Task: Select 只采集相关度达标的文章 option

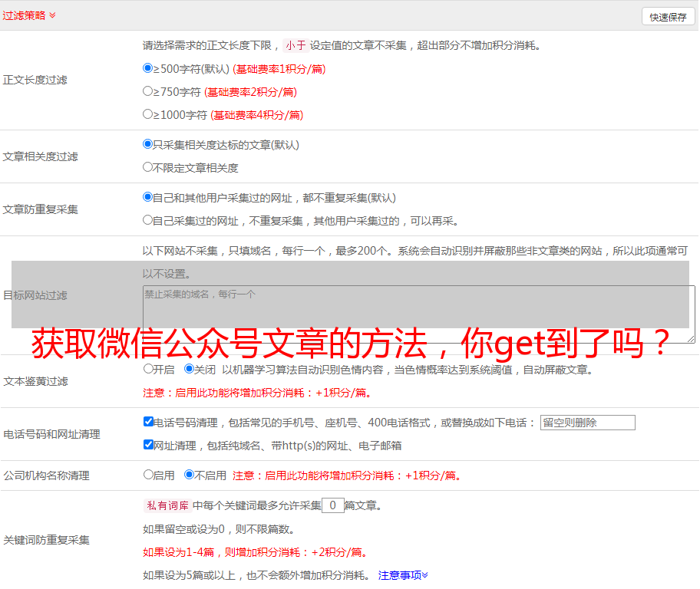Action: coord(148,144)
